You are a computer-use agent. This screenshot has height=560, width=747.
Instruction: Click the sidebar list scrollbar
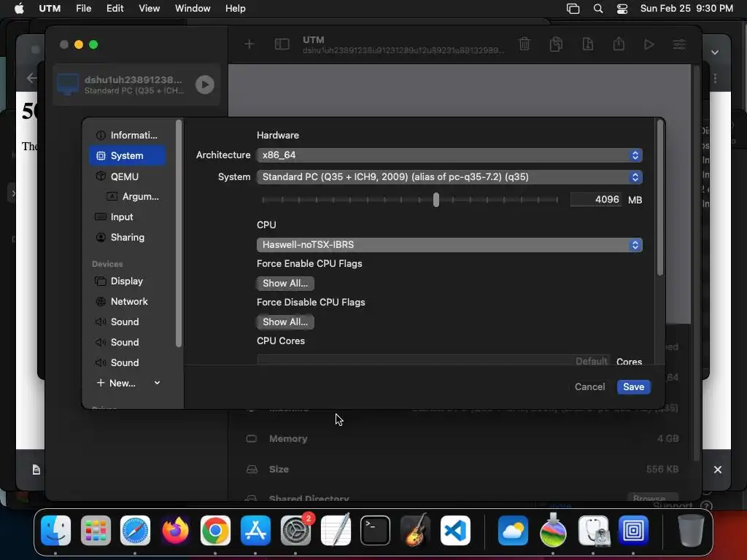tap(179, 233)
